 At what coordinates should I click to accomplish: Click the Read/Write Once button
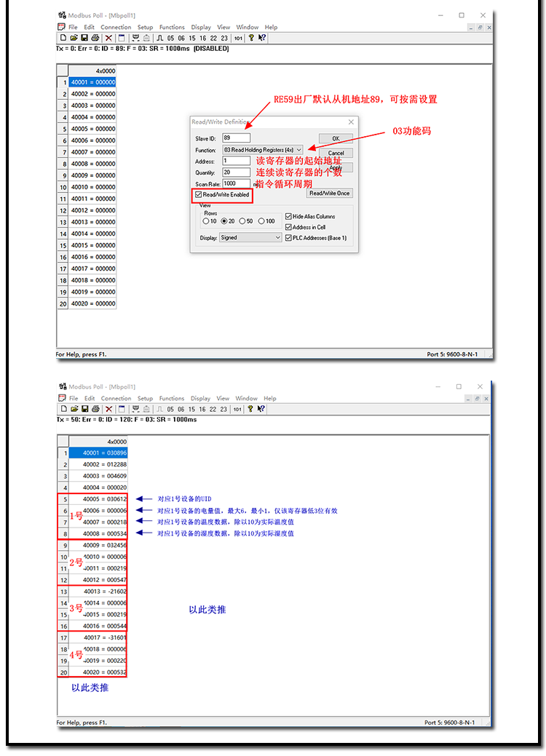tap(330, 193)
